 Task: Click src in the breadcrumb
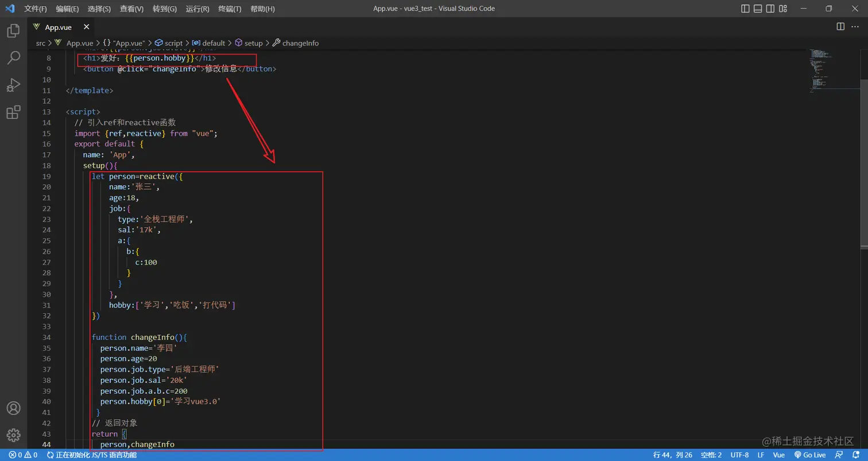[41, 43]
